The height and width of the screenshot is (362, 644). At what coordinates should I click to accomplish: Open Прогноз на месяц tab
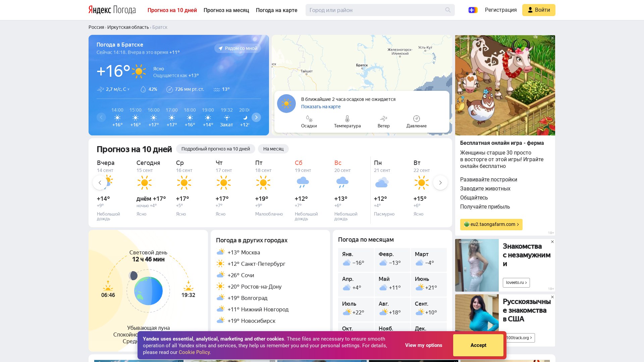[226, 10]
